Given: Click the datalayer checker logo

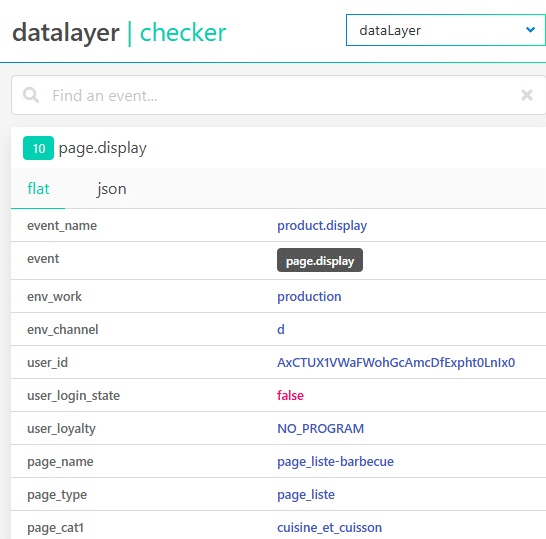Looking at the screenshot, I should [119, 33].
